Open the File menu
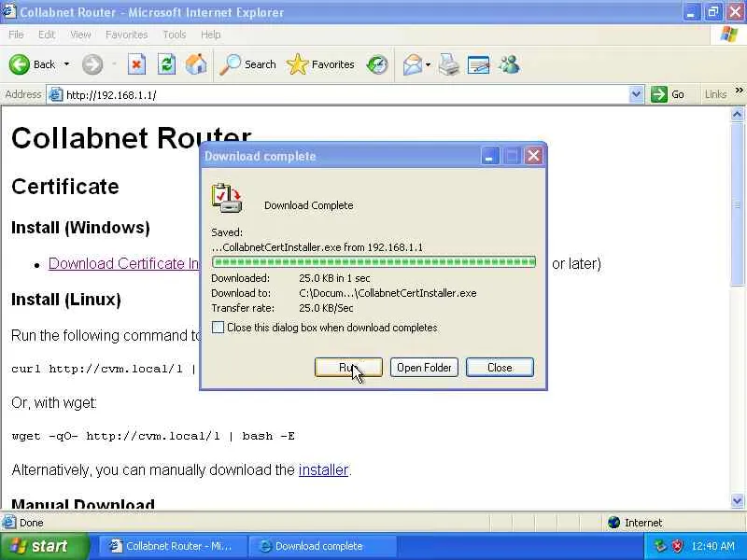The width and height of the screenshot is (747, 560). pos(16,35)
